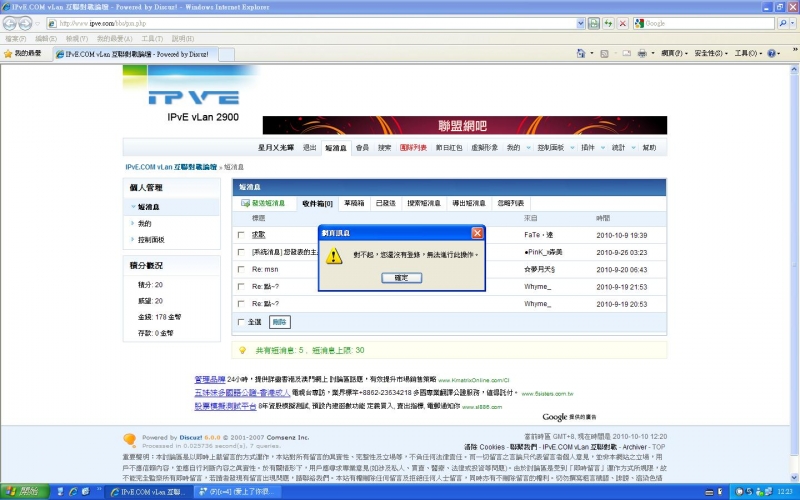Open Internet Explorer quick launch icon
The height and width of the screenshot is (500, 800).
click(x=73, y=492)
